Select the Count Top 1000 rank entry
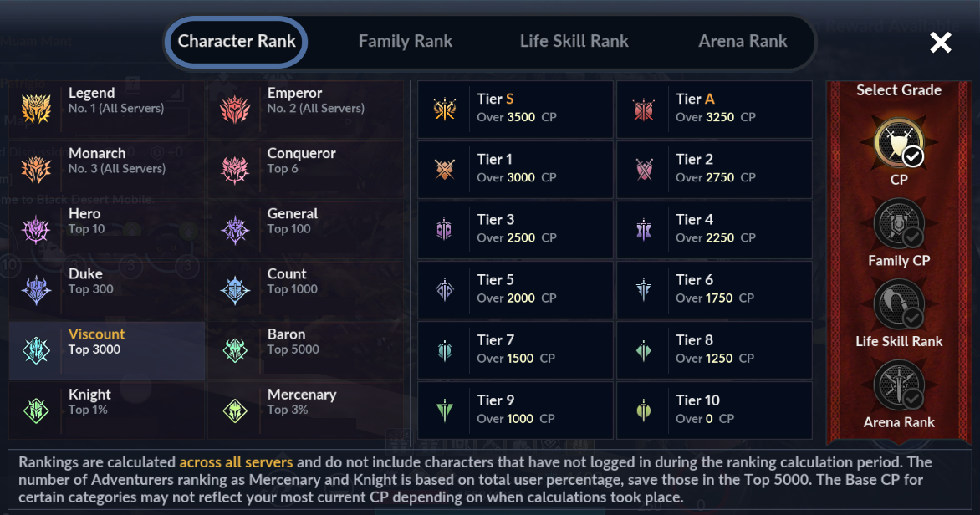980x515 pixels. (306, 290)
